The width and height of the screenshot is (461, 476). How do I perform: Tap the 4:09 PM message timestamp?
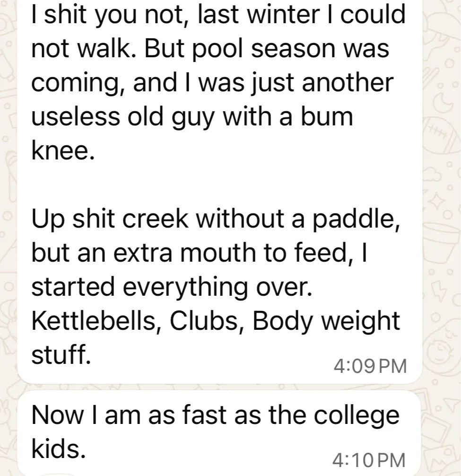click(370, 366)
